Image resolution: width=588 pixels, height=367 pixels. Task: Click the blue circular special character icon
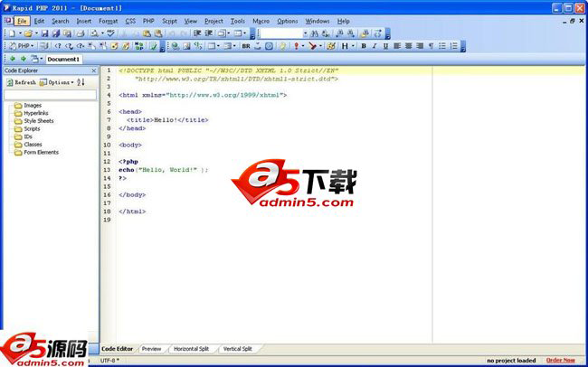tap(269, 46)
